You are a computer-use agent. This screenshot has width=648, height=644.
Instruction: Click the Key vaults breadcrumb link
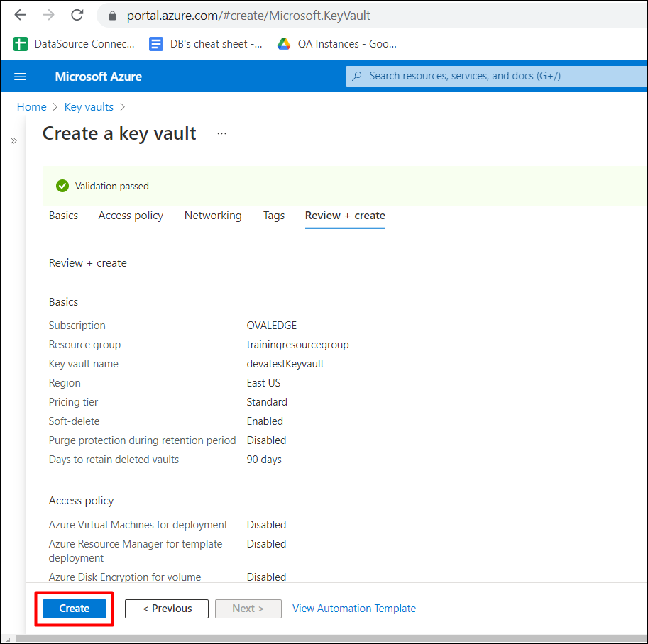pyautogui.click(x=89, y=107)
